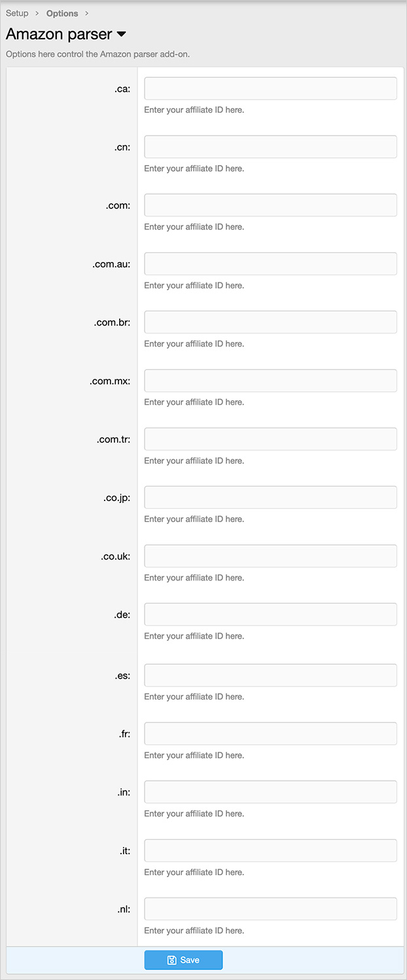Expand the Amazon parser dropdown arrow
The width and height of the screenshot is (407, 980).
[121, 34]
